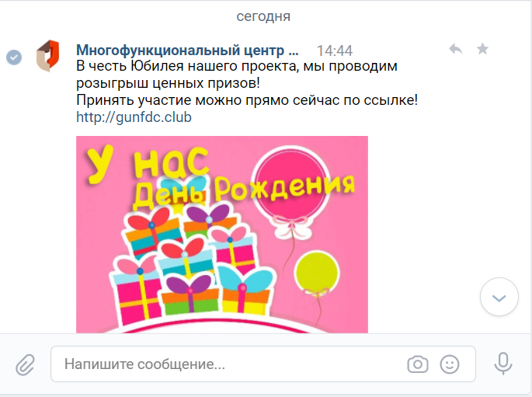Viewport: 532px width, 397px height.
Task: Click the У нас День Рождения caption
Action: point(220,176)
